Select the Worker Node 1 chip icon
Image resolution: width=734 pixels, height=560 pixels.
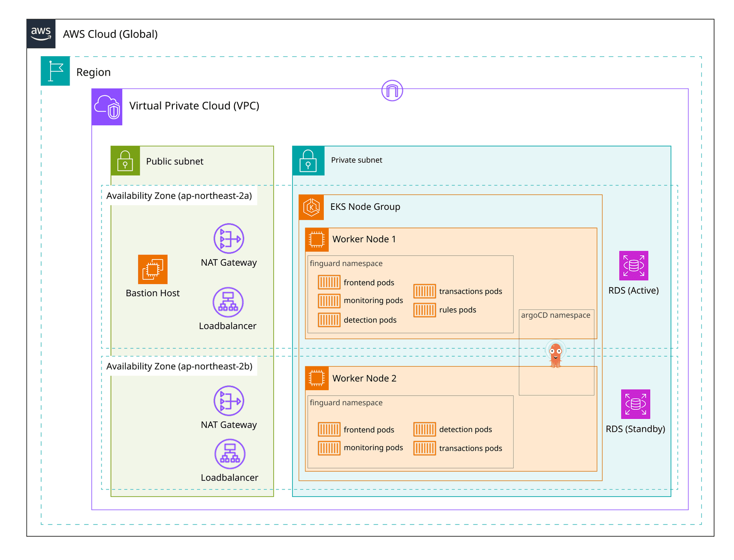tap(317, 240)
